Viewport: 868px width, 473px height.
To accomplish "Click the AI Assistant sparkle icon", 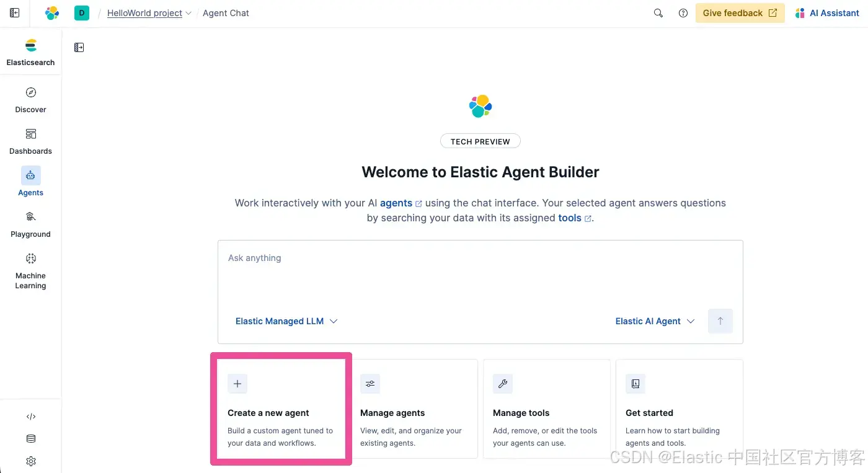I will click(x=800, y=13).
